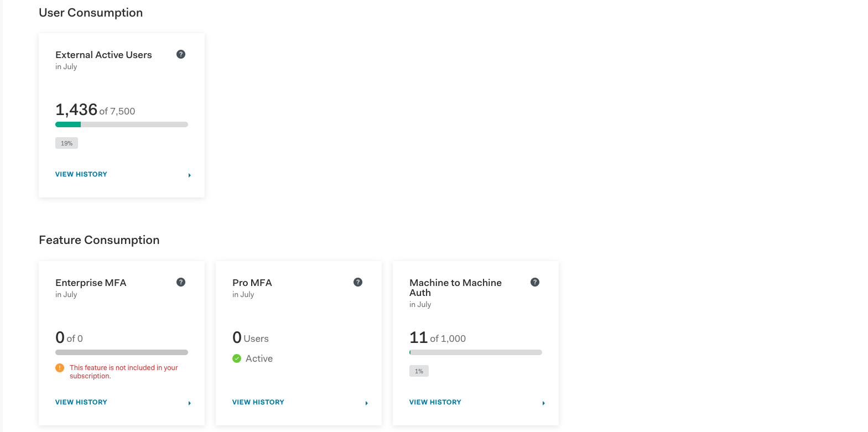Screen dimensions: 868x432
Task: Click help icon on External Active Users card
Action: tap(181, 54)
